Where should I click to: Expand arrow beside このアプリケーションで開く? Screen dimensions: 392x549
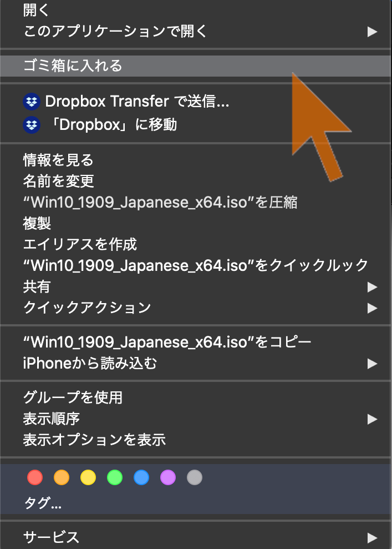(x=372, y=32)
